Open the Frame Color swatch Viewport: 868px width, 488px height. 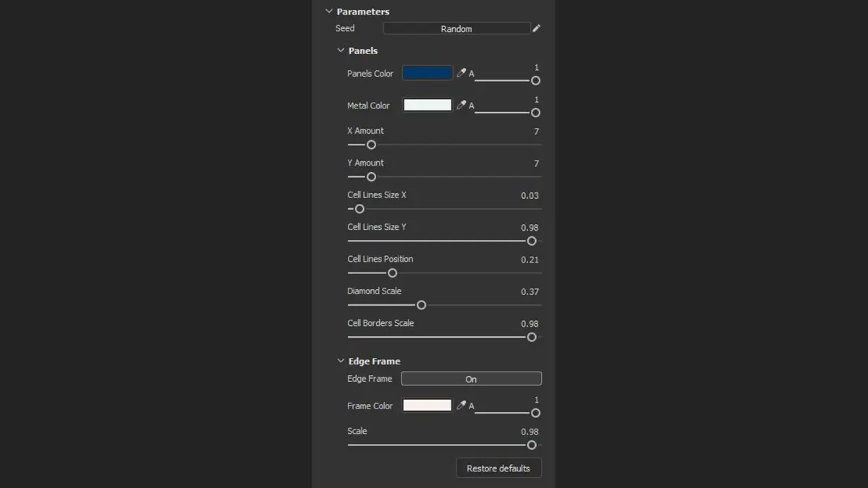(x=427, y=406)
